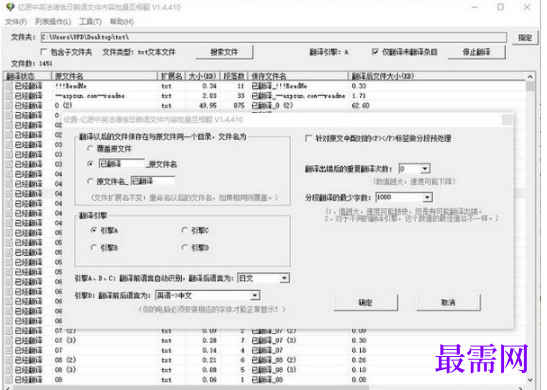Click the file icon in the 0 (2) row

point(9,105)
